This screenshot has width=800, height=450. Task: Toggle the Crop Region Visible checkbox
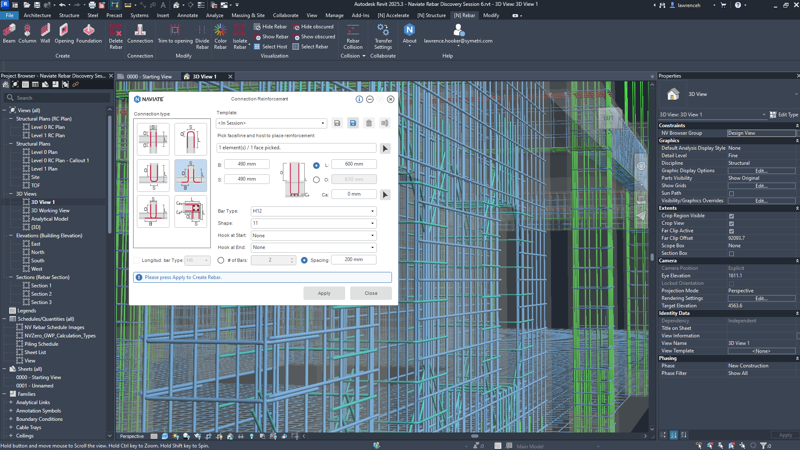click(731, 216)
